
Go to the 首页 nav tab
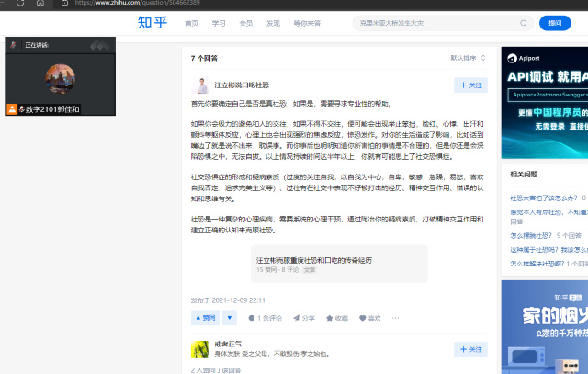192,23
